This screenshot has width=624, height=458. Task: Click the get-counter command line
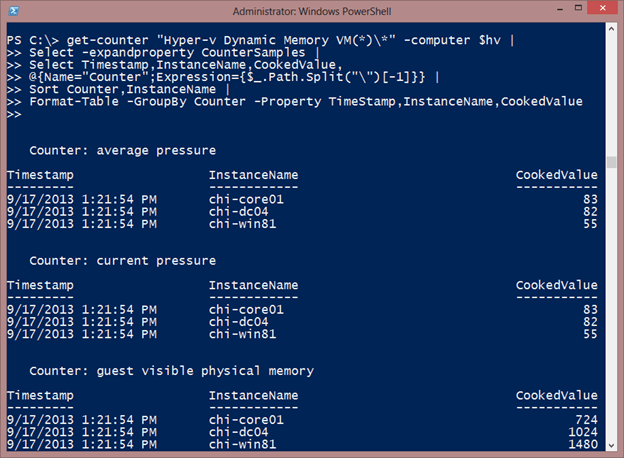click(261, 40)
